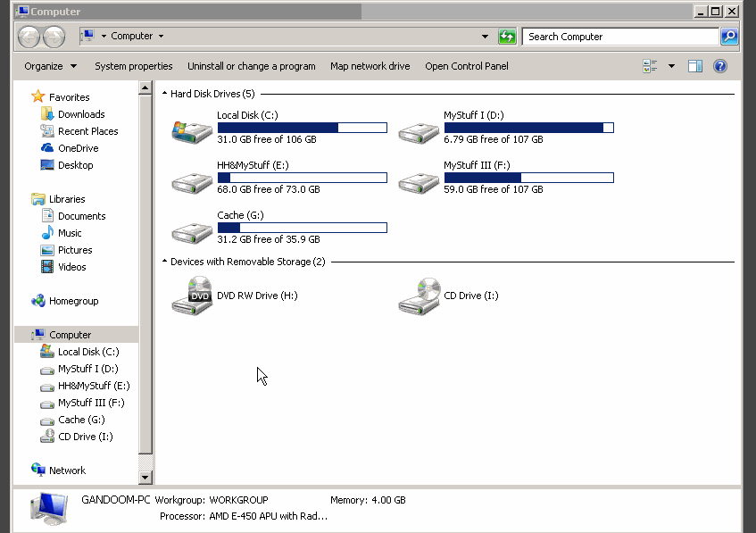Click the text "59.0 GB free of 107 GB"
This screenshot has width=756, height=533.
[494, 189]
